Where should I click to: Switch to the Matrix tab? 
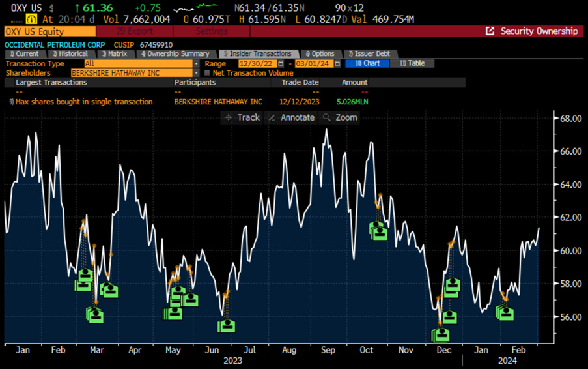(115, 53)
